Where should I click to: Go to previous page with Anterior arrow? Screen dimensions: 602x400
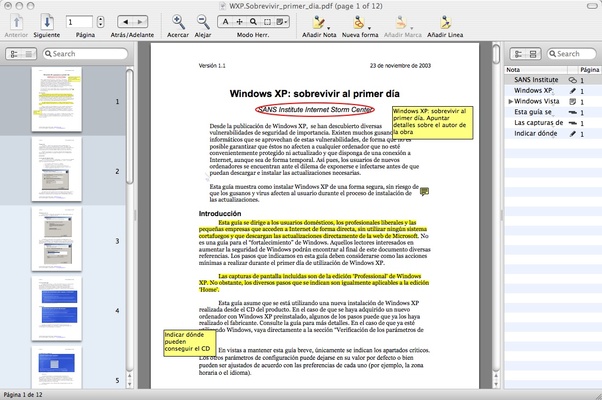[16, 22]
